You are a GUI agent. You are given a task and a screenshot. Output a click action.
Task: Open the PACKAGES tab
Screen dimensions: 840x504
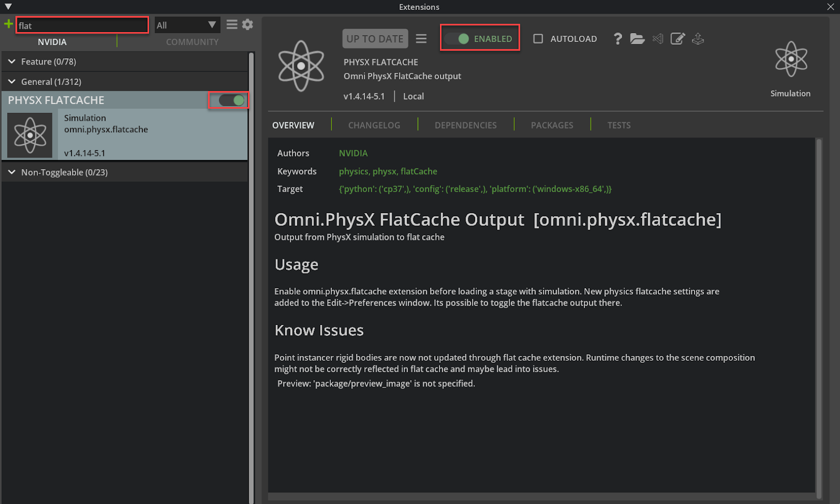click(x=552, y=125)
